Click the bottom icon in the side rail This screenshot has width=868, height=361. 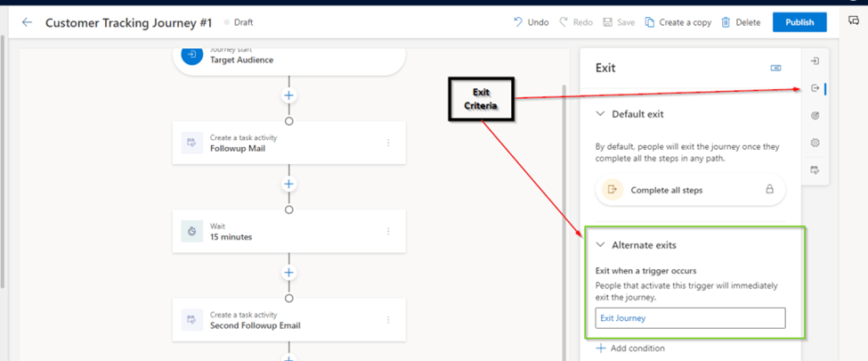pyautogui.click(x=815, y=170)
